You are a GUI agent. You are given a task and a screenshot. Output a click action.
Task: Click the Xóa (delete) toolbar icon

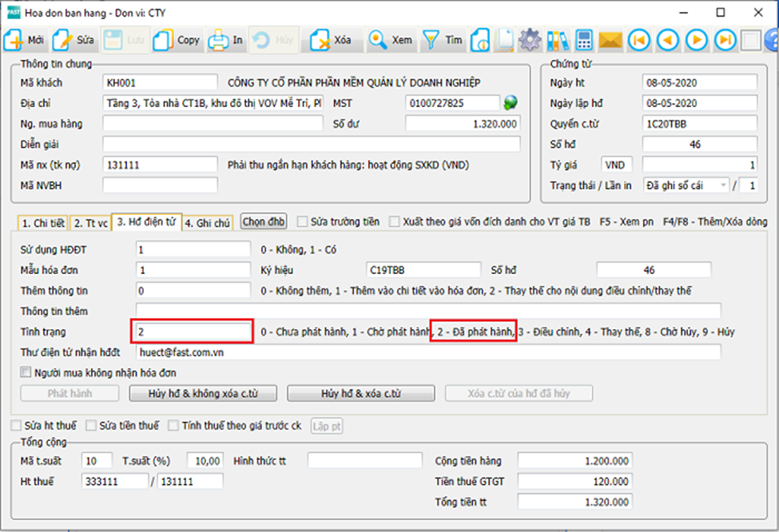tap(321, 40)
